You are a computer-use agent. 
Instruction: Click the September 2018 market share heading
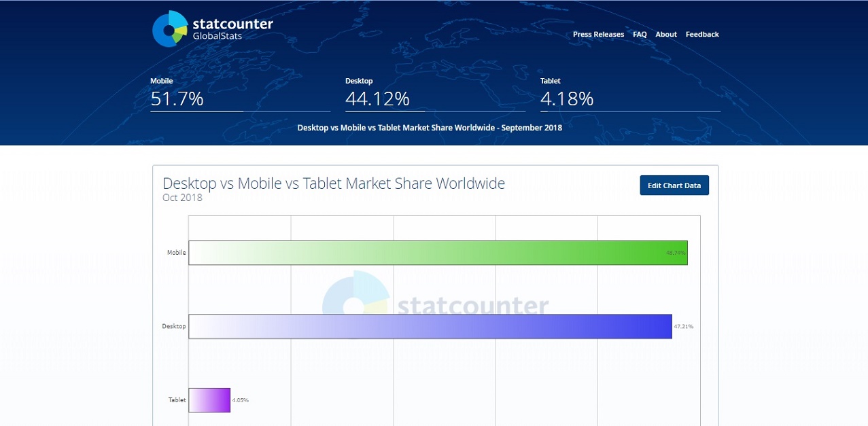(430, 128)
